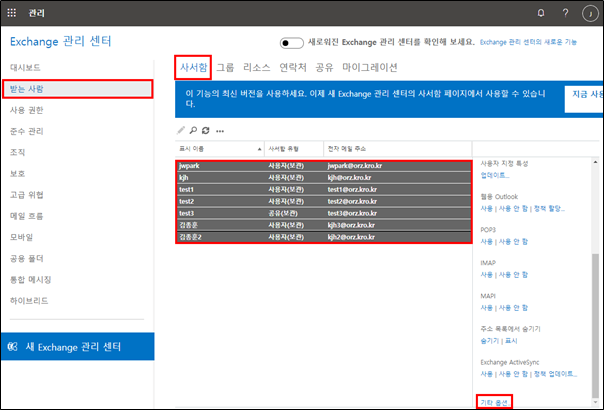Screen dimensions: 604x410
Task: Open 준수 관리 in the sidebar
Action: coord(27,131)
